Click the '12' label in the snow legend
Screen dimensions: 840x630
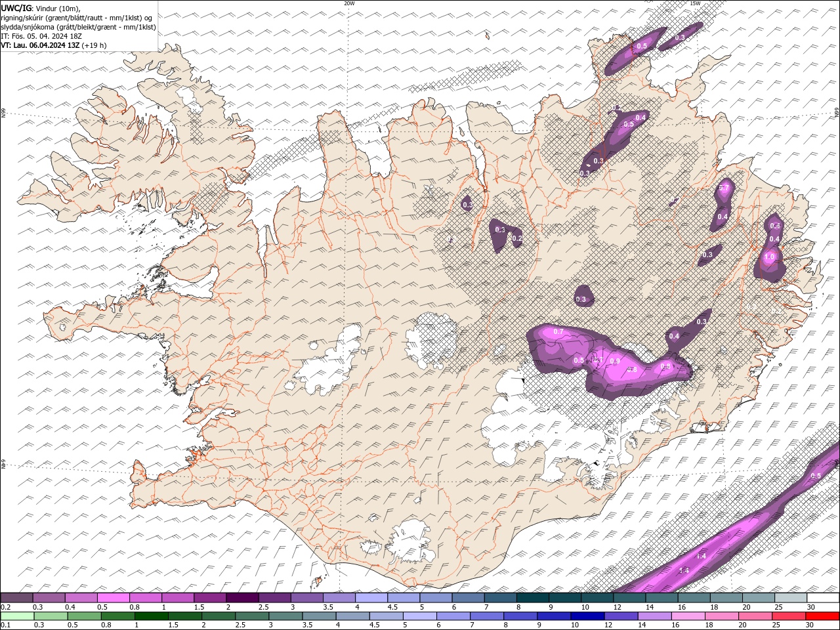(x=618, y=607)
